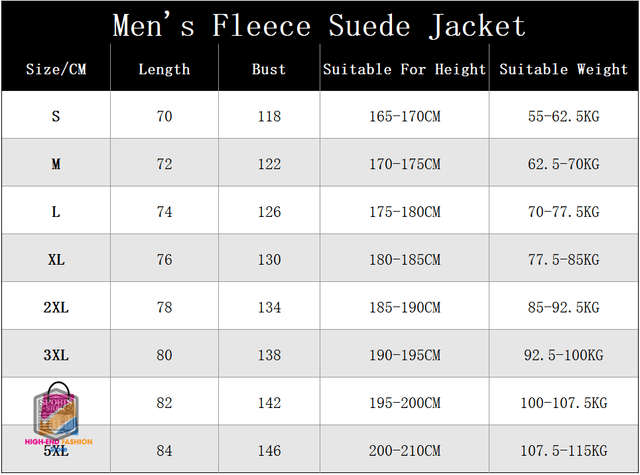Click the Men's Fleece Suede Jacket title
640x475 pixels.
point(319,26)
